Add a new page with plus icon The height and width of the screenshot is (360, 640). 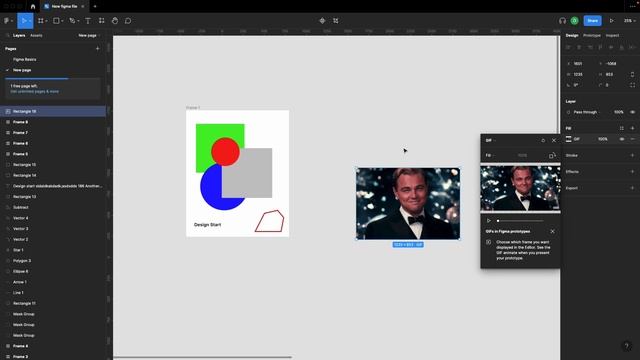tap(98, 49)
